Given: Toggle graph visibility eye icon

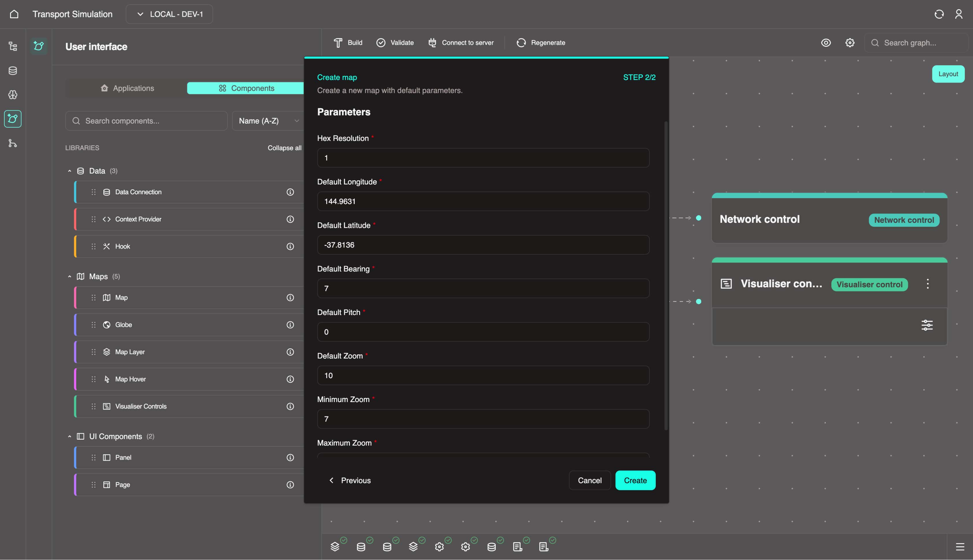Looking at the screenshot, I should coord(826,43).
